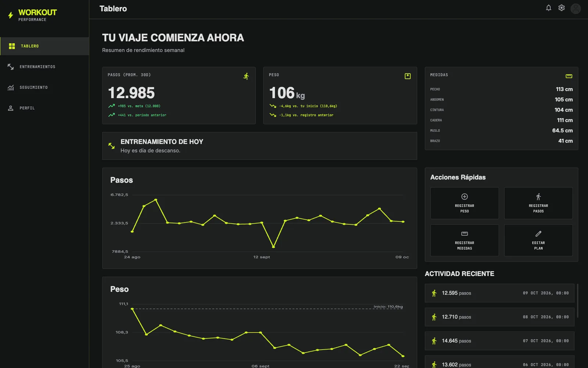The width and height of the screenshot is (588, 368).
Task: Open settings gear icon
Action: tap(562, 8)
